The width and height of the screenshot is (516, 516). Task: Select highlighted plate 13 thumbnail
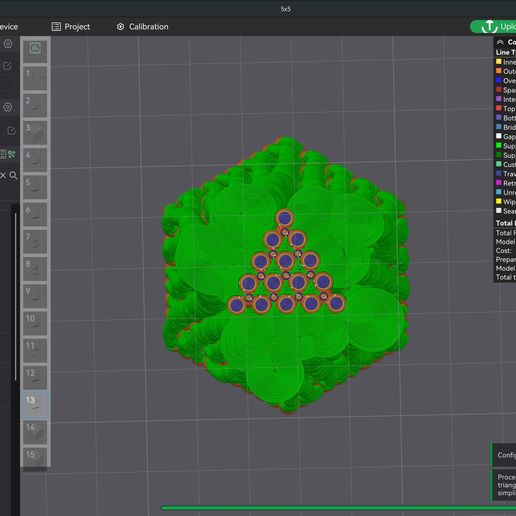(35, 405)
